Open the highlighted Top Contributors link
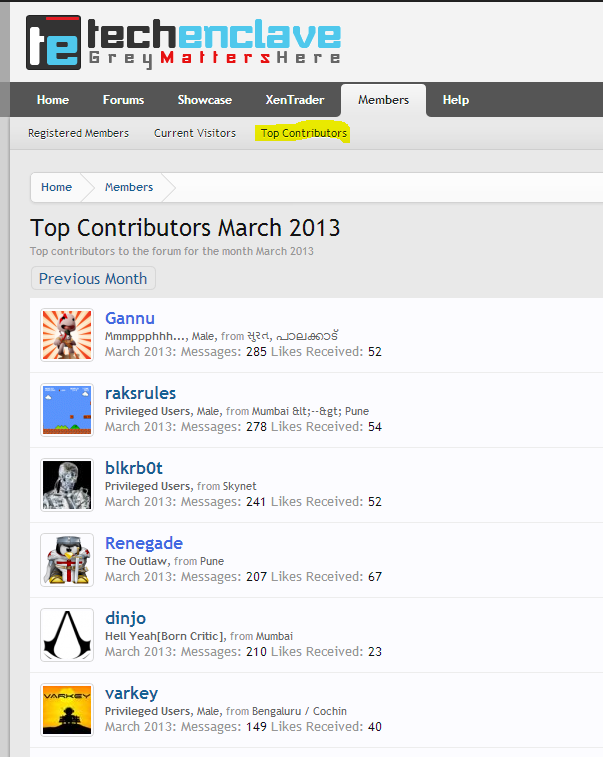Screen dimensions: 603x757 pyautogui.click(x=304, y=133)
